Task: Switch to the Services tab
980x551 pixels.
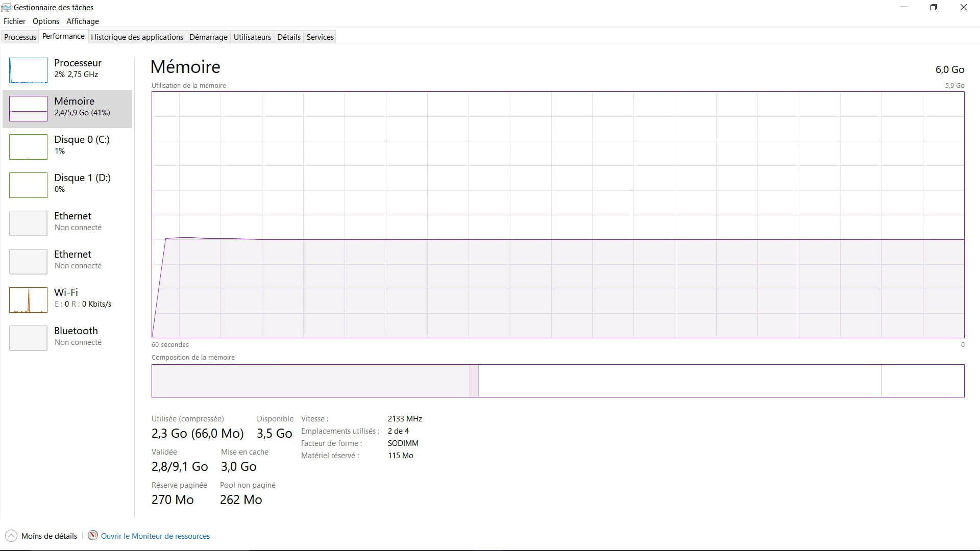Action: coord(320,37)
